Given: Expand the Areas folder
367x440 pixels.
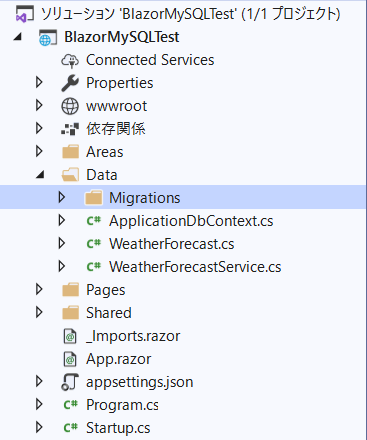Looking at the screenshot, I should pyautogui.click(x=39, y=151).
